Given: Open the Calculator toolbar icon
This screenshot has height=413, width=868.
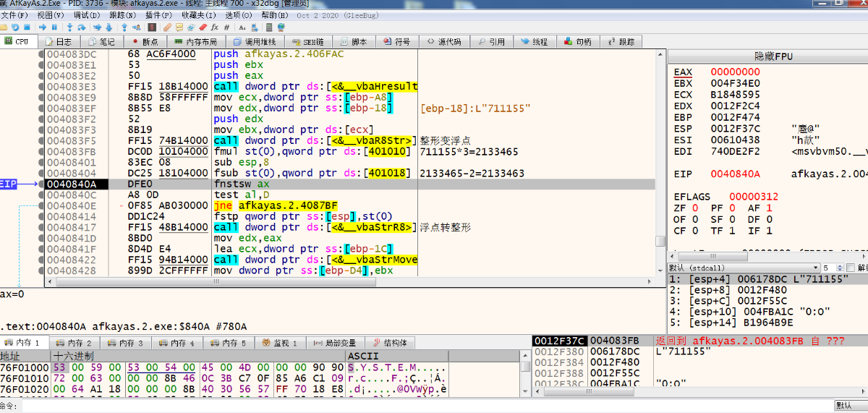Looking at the screenshot, I should coord(269,27).
